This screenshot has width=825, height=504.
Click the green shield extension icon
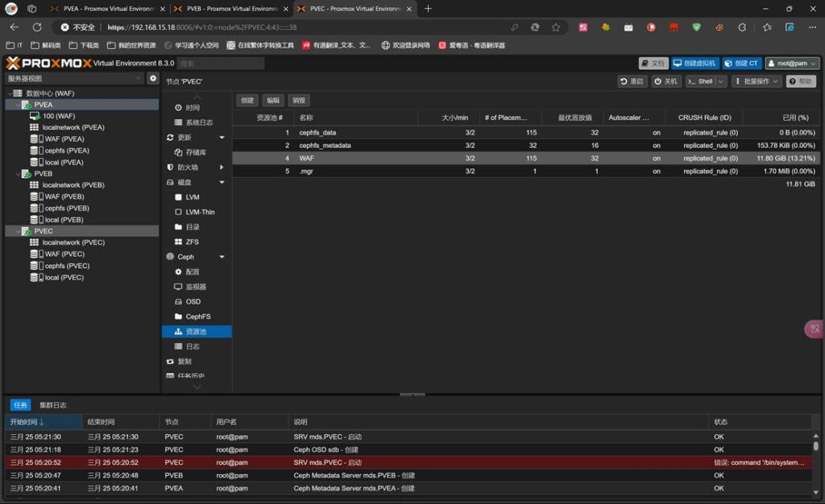tap(697, 27)
